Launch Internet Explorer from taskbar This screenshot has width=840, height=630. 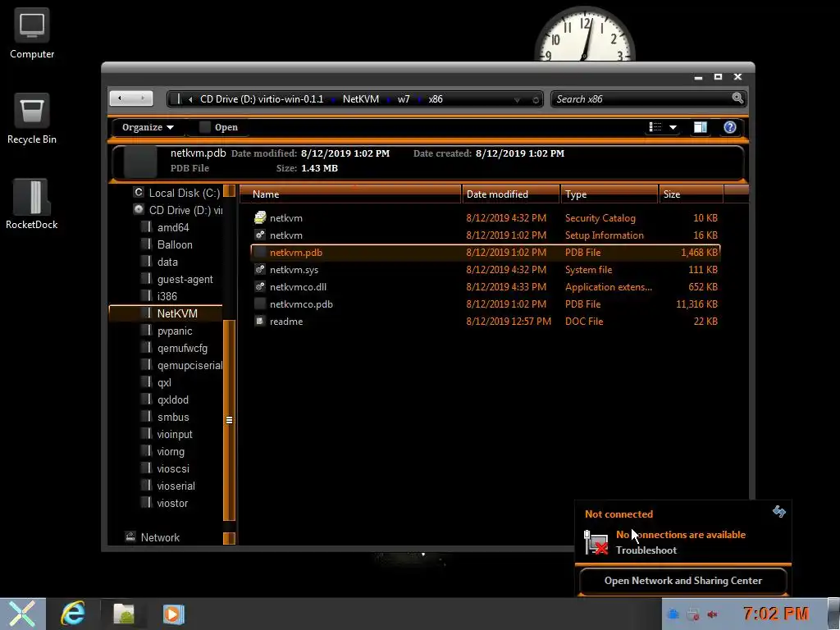pyautogui.click(x=73, y=614)
